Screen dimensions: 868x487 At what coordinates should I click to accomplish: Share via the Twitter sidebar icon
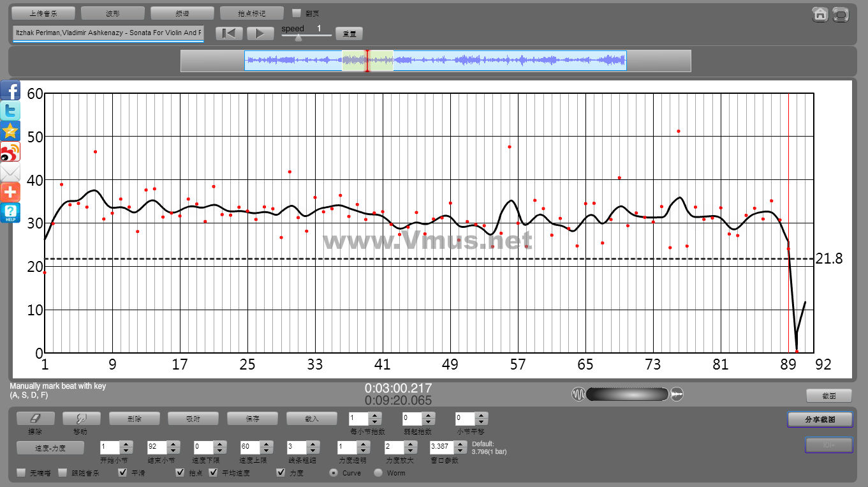tap(10, 110)
